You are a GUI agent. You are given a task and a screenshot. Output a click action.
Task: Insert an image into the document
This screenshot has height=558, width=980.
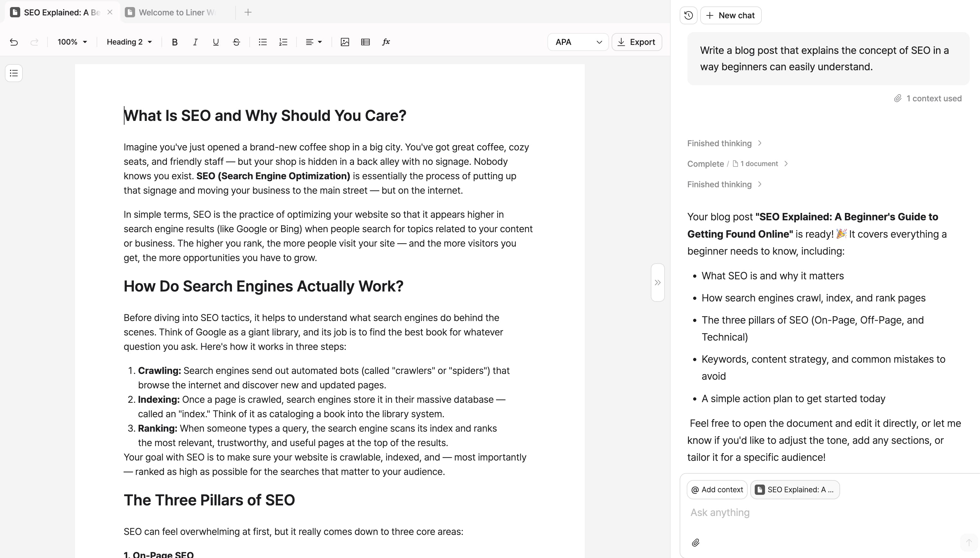(x=345, y=42)
